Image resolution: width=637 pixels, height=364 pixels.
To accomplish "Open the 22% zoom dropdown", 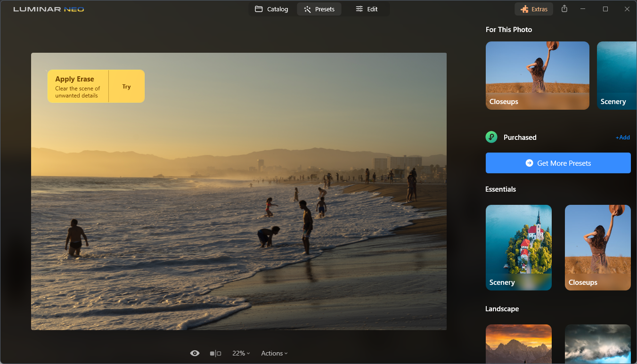I will 241,353.
